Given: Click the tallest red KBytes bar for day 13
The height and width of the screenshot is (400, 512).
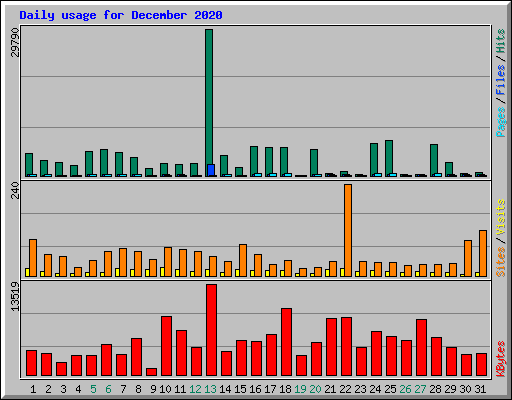Looking at the screenshot, I should coord(211,330).
